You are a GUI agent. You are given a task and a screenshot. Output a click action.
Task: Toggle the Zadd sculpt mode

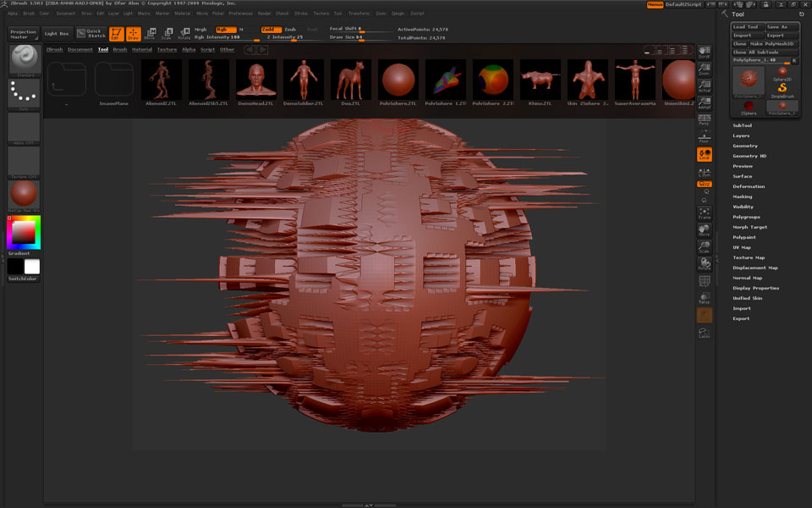click(272, 30)
